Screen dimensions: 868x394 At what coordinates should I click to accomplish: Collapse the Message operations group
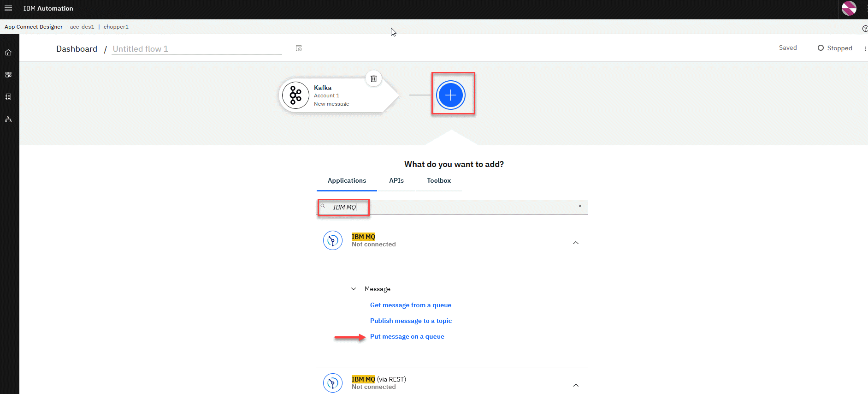click(x=354, y=289)
